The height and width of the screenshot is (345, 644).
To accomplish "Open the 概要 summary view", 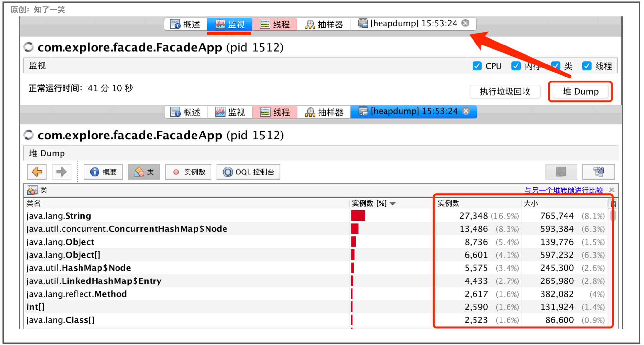I will [x=103, y=172].
